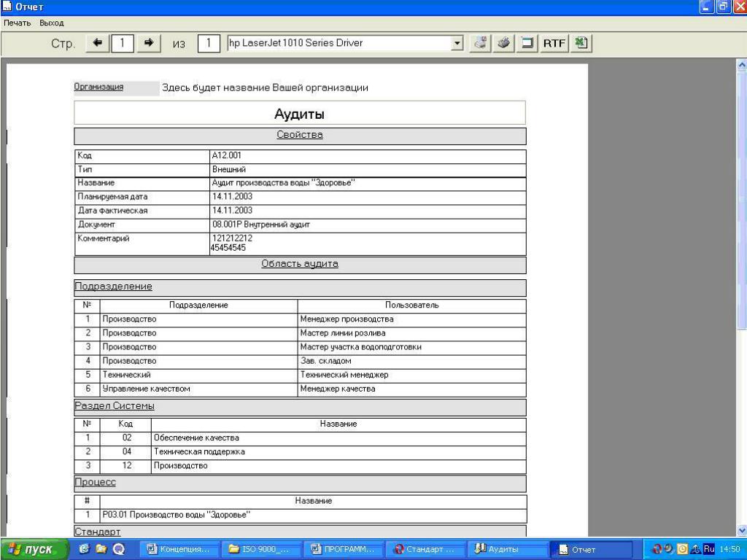The width and height of the screenshot is (747, 560).
Task: Click the total pages field after 'из'
Action: pyautogui.click(x=209, y=43)
